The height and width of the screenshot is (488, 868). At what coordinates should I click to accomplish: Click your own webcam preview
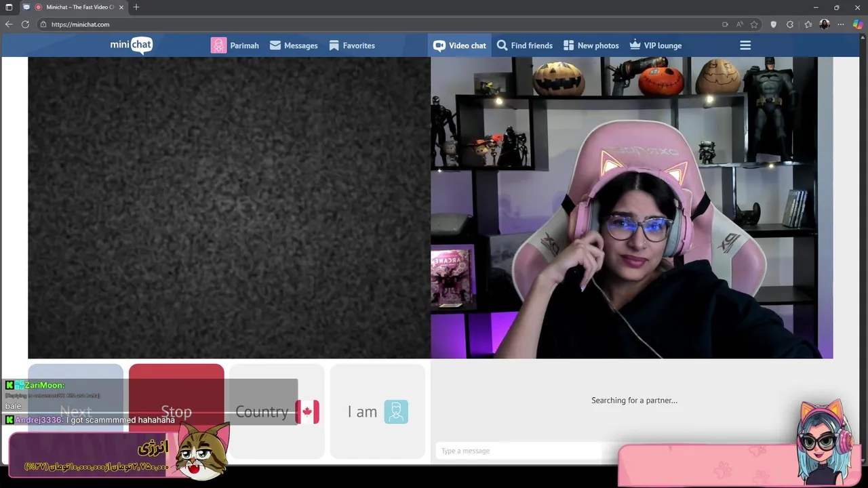[x=631, y=207]
